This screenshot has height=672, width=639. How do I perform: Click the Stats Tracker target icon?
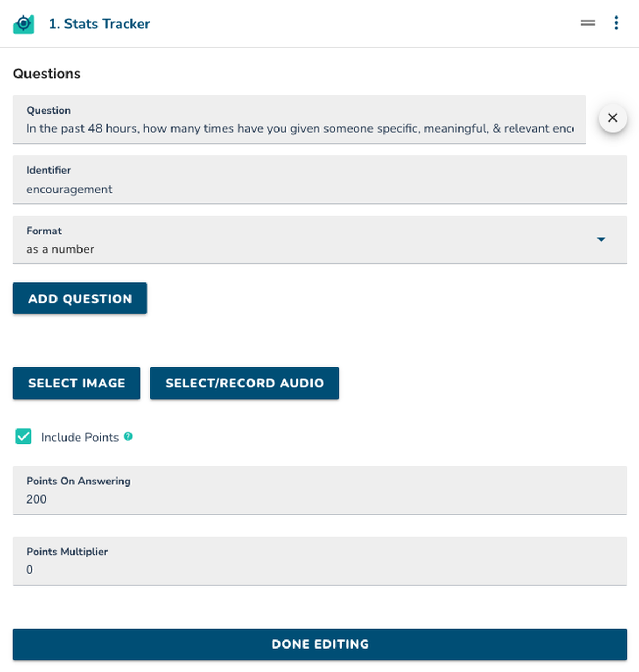coord(23,24)
